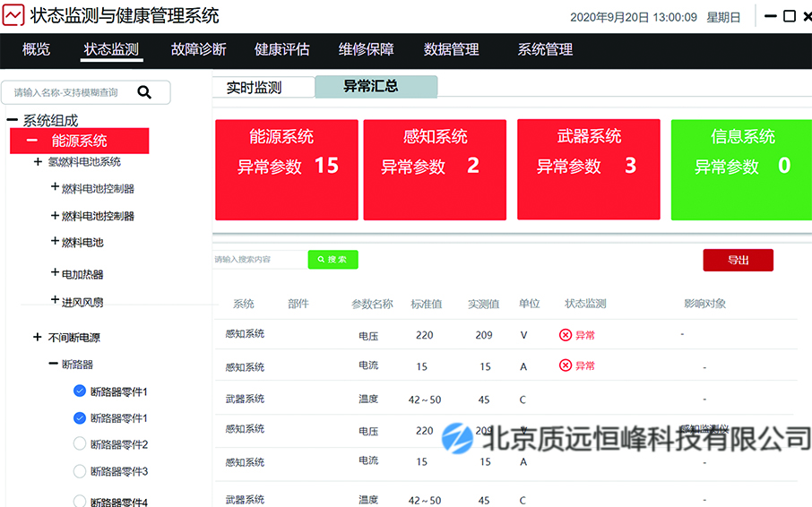Expand the 氢燃料电池系统 node
The image size is (812, 507).
[x=38, y=162]
